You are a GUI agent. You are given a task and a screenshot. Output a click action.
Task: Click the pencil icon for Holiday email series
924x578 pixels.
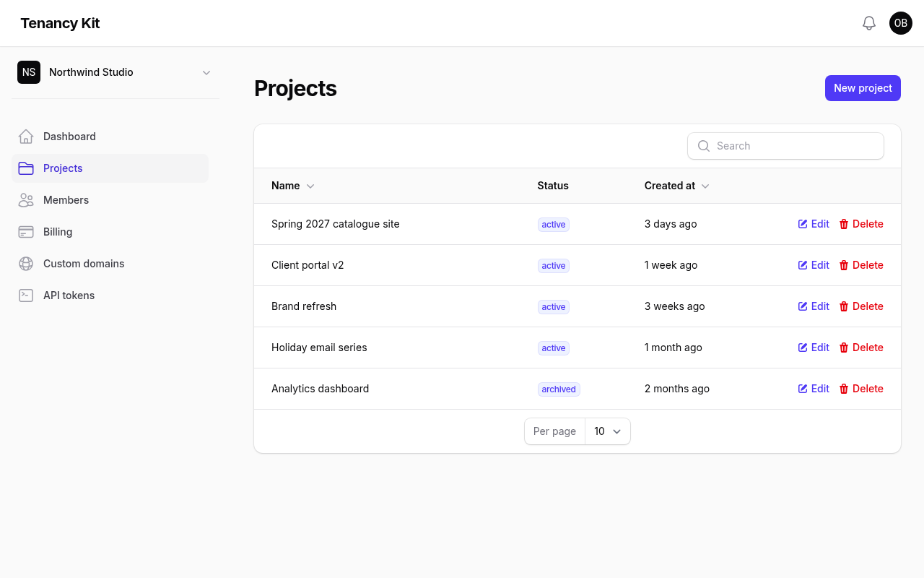[803, 348]
